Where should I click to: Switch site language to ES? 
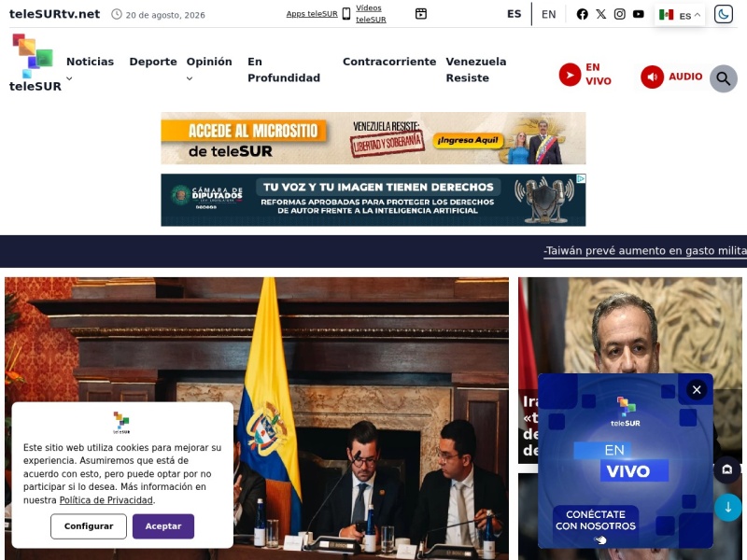[x=514, y=14]
